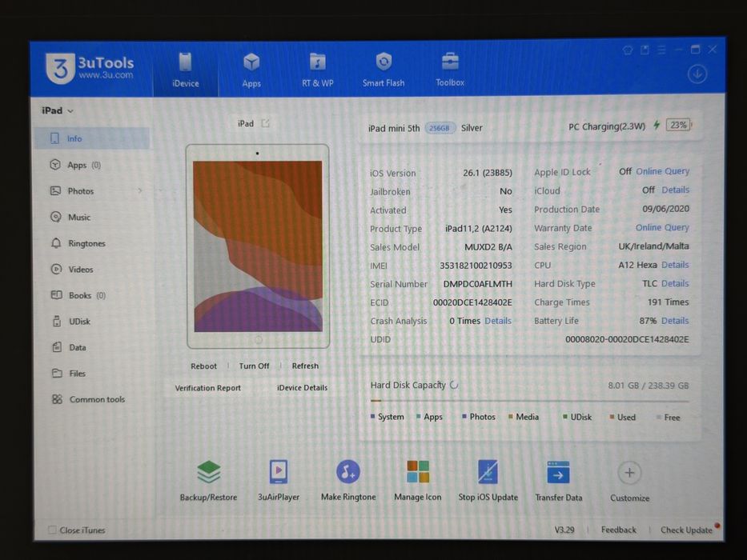747x560 pixels.
Task: Toggle Close iTunes checkbox
Action: [x=52, y=530]
